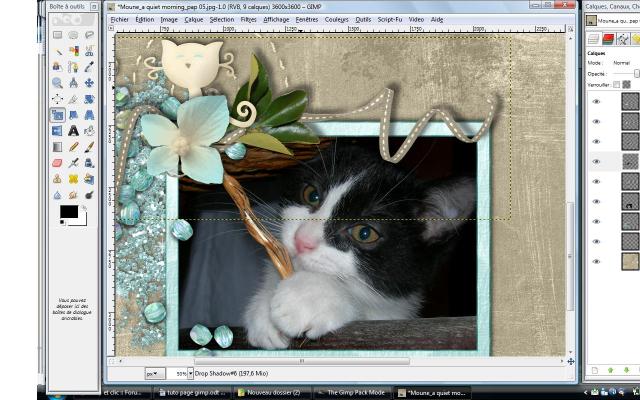Select the Clone stamp tool
Screen dimensions: 640x400
(x=58, y=179)
